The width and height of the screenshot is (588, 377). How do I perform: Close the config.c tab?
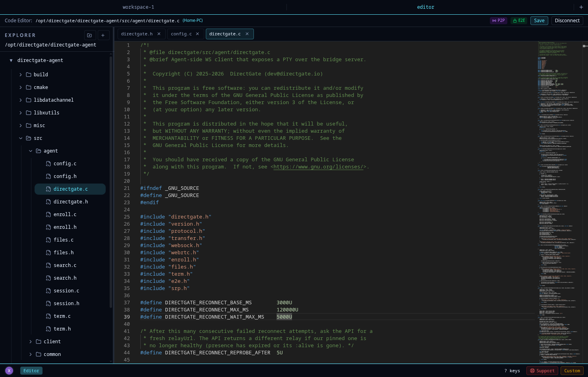click(197, 34)
